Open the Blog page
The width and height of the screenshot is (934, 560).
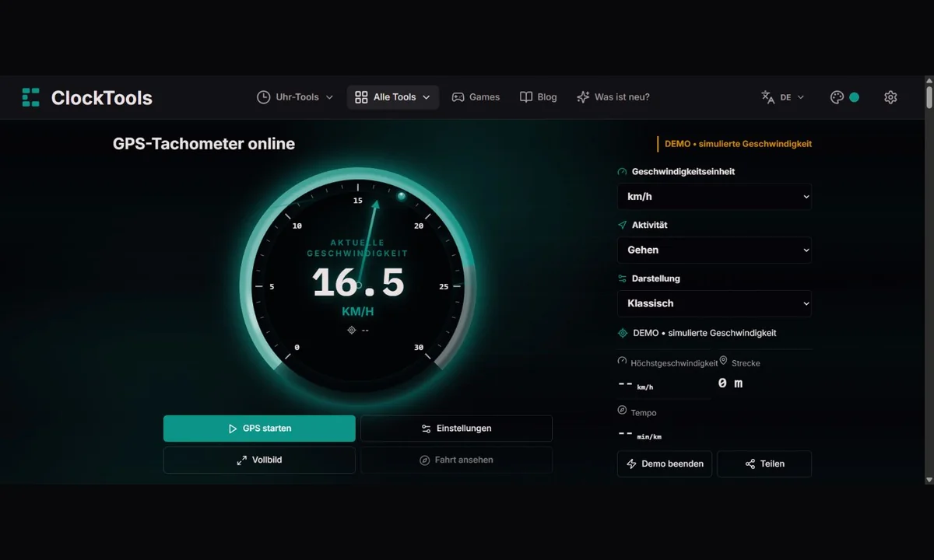539,97
